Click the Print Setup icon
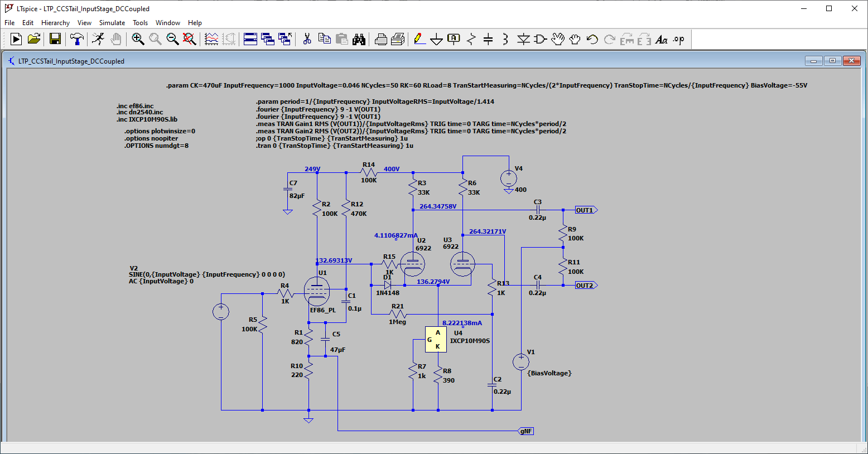This screenshot has height=454, width=868. point(398,39)
